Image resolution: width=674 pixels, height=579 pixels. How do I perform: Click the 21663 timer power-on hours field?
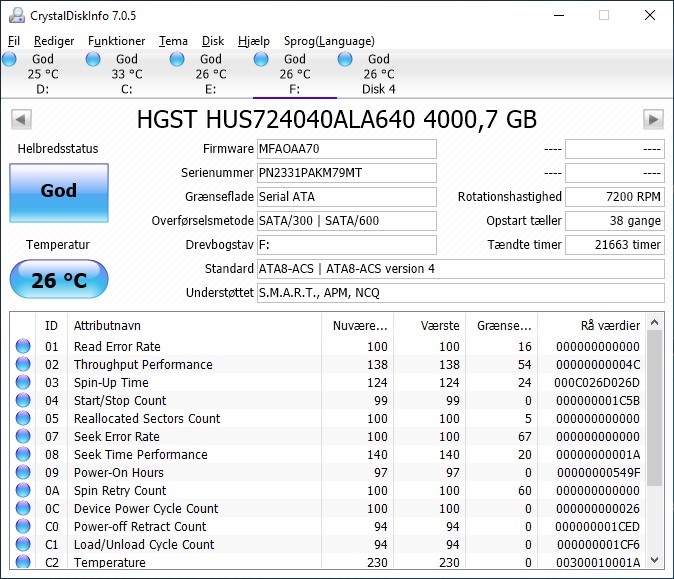coord(615,245)
